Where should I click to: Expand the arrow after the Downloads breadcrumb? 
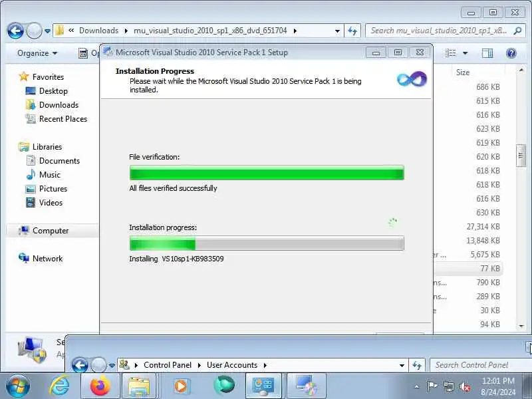pyautogui.click(x=126, y=31)
